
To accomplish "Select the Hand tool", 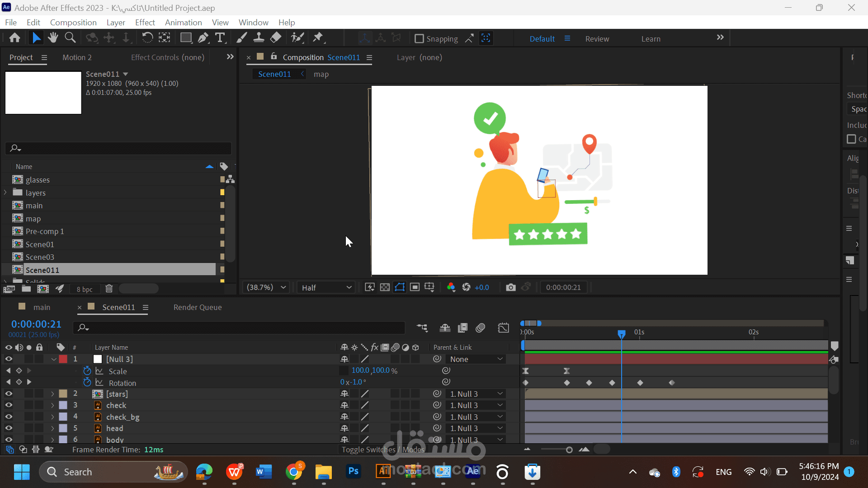I will coord(53,38).
